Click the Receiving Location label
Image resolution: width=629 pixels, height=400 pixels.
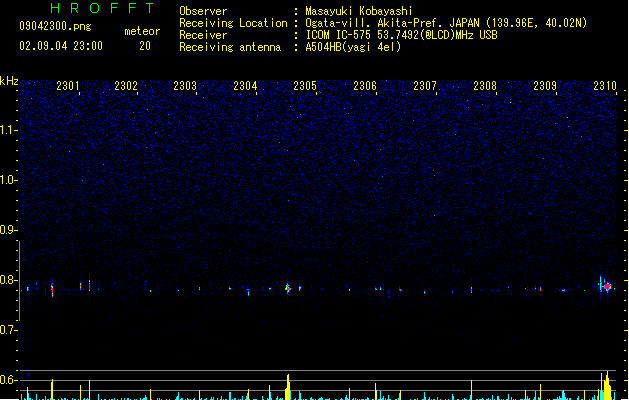click(233, 23)
